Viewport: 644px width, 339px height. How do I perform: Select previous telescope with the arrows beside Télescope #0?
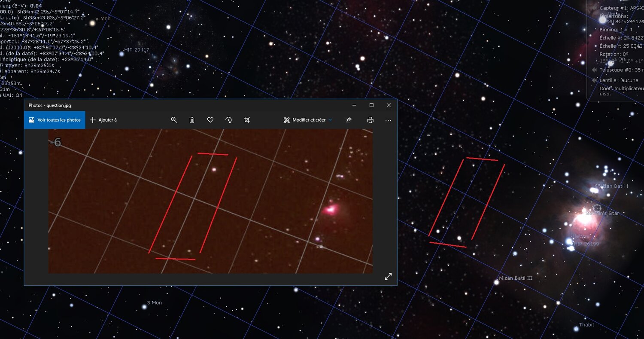point(593,70)
